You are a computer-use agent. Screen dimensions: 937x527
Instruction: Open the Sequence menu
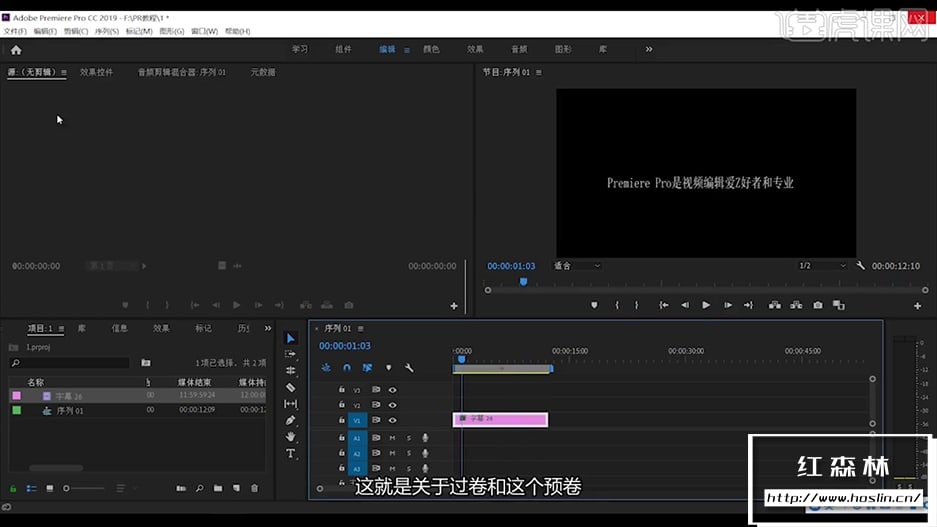[x=107, y=31]
